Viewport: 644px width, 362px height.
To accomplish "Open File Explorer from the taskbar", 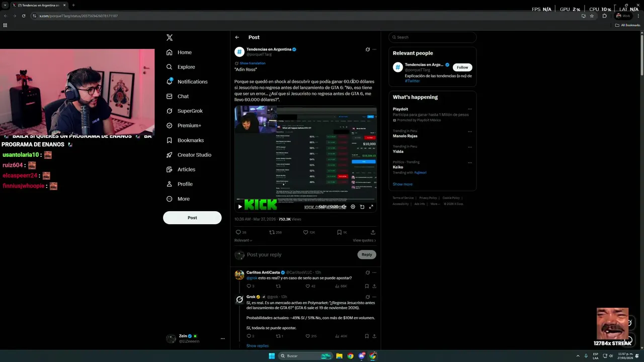I will coord(339,356).
